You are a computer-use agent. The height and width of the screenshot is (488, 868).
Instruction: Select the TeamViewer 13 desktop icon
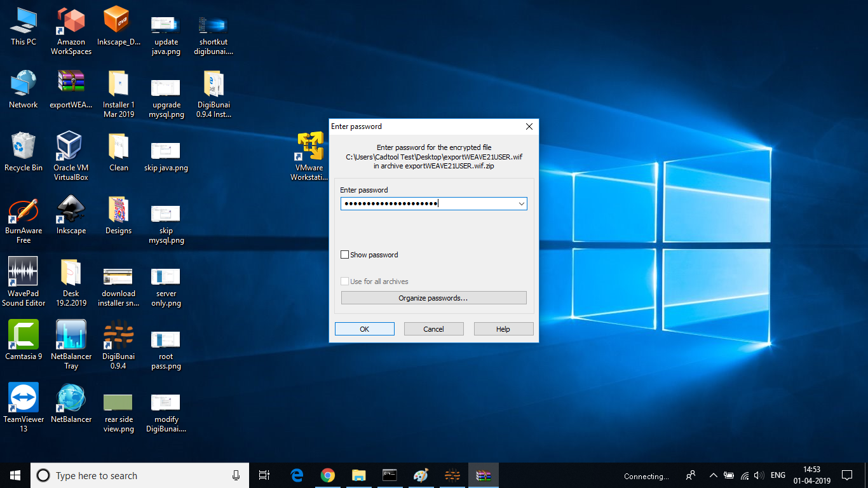[24, 398]
